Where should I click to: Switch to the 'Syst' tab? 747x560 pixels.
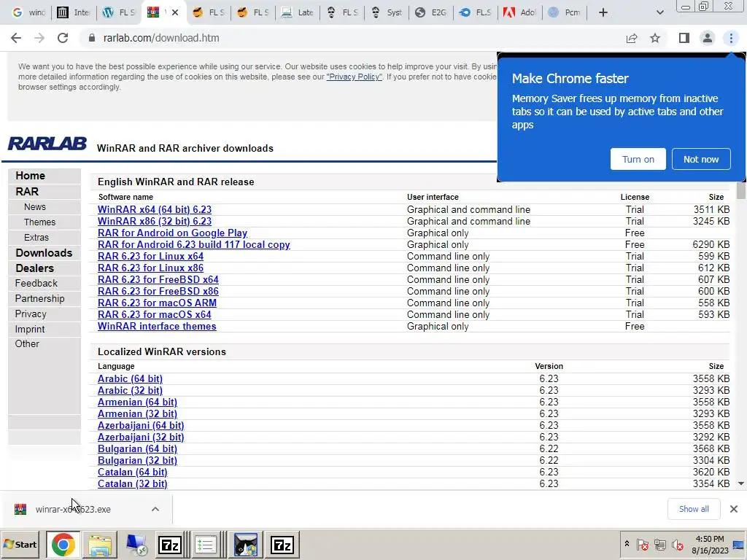pyautogui.click(x=387, y=12)
